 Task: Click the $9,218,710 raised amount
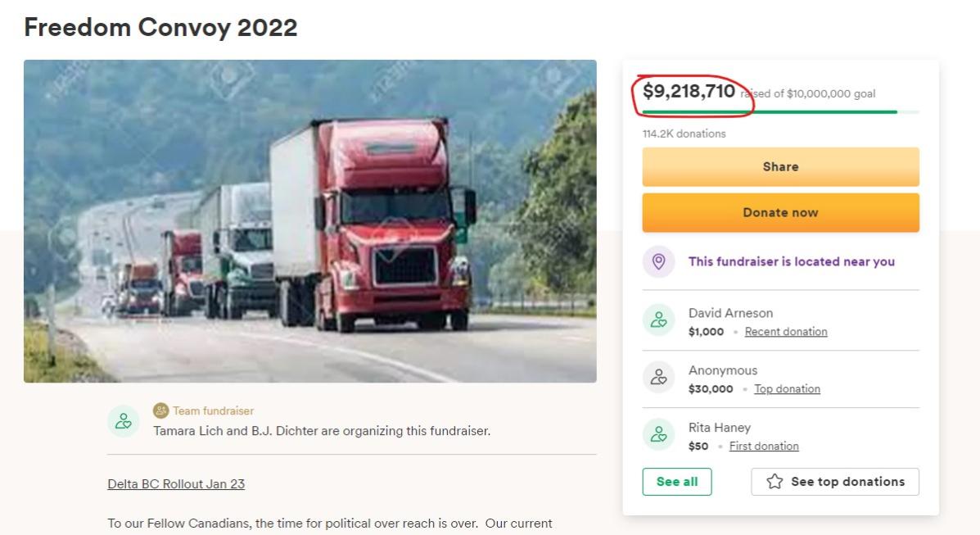[689, 92]
